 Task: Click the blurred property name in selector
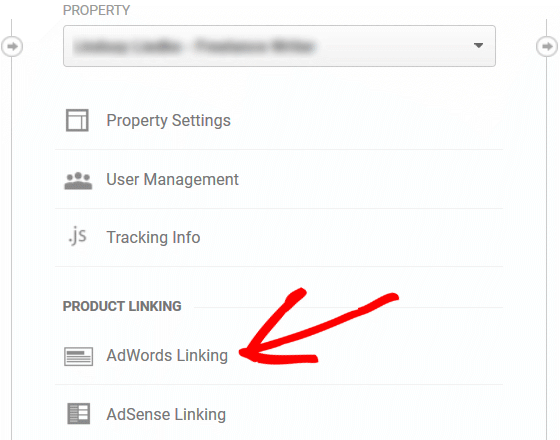click(195, 46)
